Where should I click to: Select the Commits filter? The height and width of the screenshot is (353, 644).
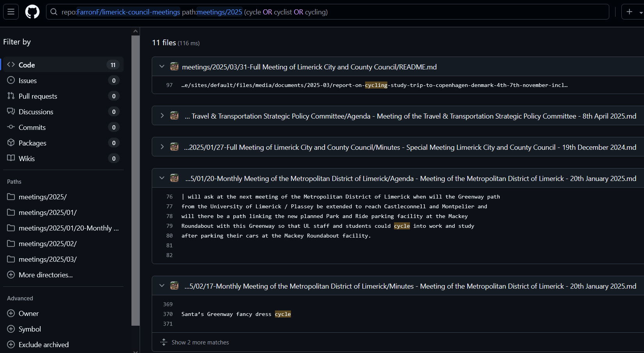[x=63, y=127]
